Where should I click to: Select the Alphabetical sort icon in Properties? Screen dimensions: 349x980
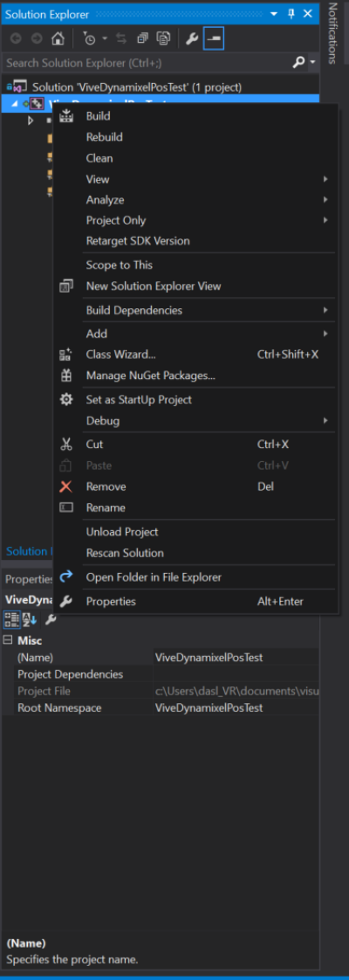(30, 619)
